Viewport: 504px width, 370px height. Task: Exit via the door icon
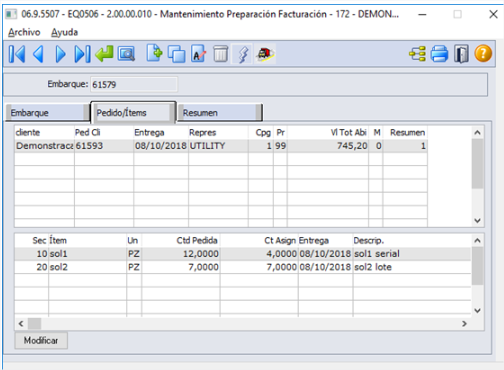[461, 54]
